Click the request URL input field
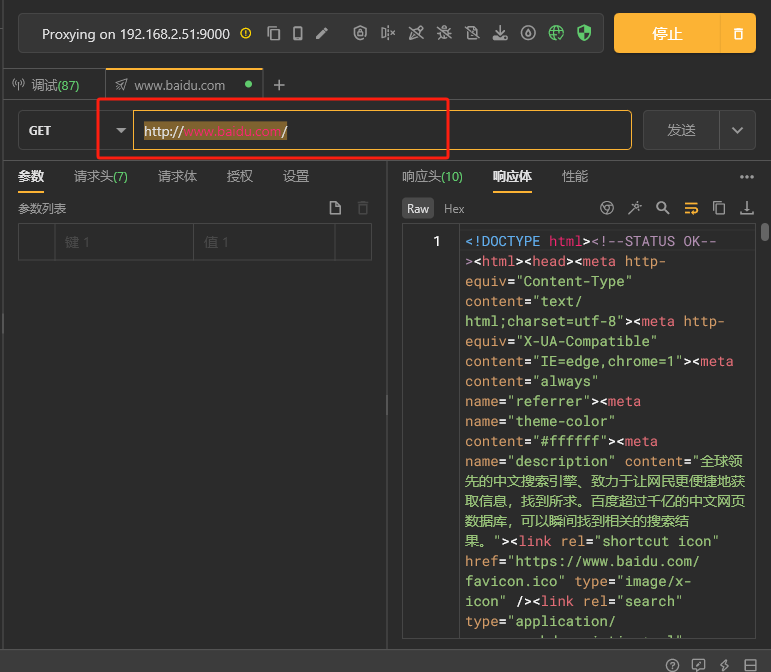The width and height of the screenshot is (771, 672). [x=382, y=130]
